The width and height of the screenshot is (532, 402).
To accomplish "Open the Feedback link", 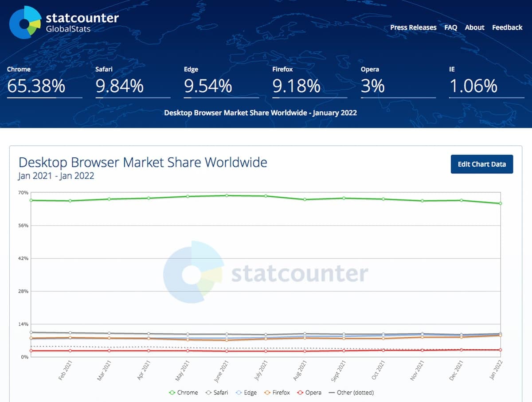I will pos(507,27).
